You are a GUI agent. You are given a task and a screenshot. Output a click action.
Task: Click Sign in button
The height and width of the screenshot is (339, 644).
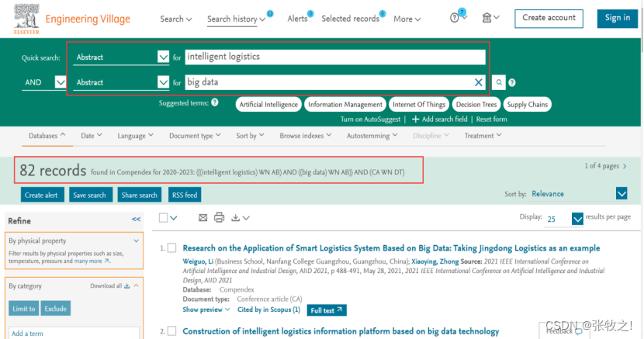tap(618, 18)
